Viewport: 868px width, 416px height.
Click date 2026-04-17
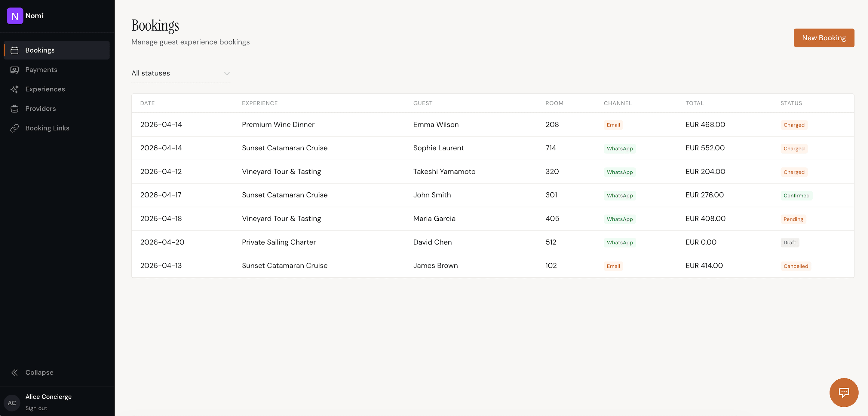coord(161,195)
